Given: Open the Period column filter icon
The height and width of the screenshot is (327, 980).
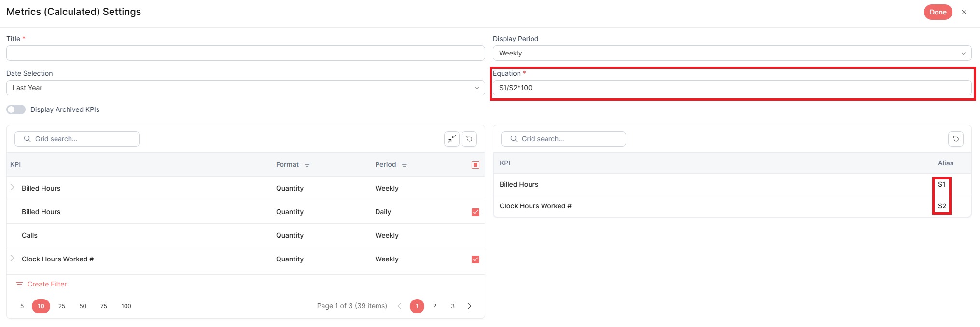Looking at the screenshot, I should (x=405, y=164).
